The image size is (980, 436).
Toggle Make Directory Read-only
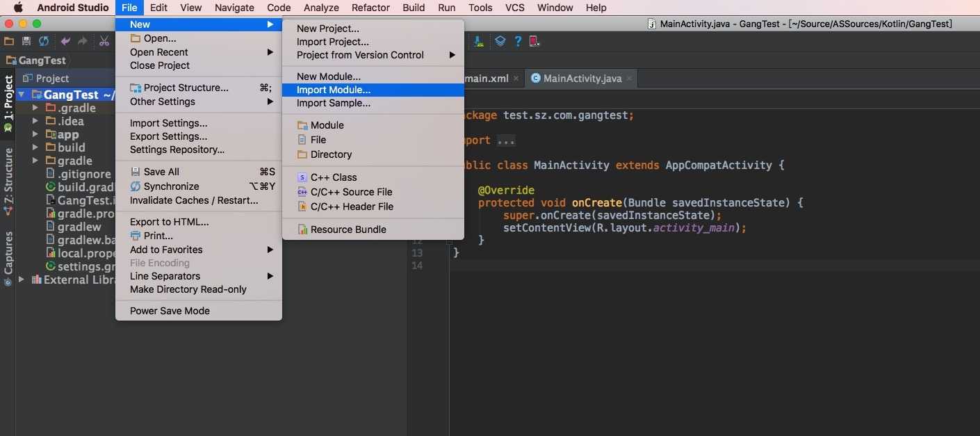pos(199,289)
